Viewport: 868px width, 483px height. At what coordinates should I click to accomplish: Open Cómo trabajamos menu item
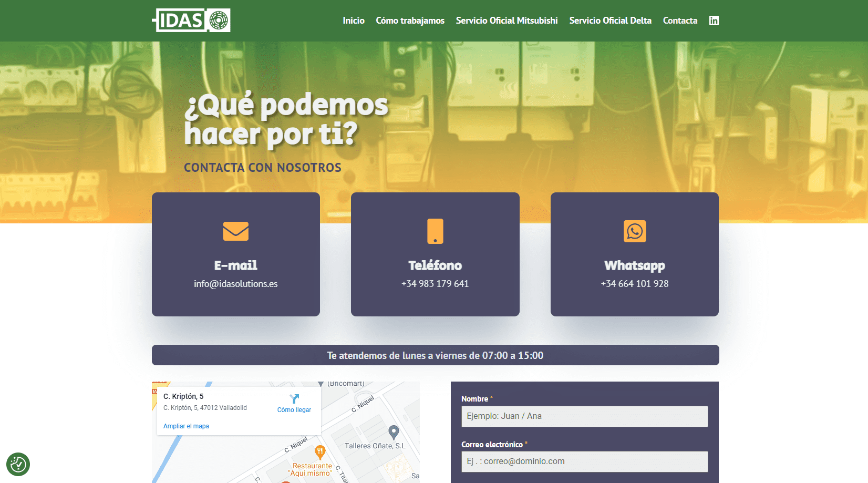coord(410,20)
